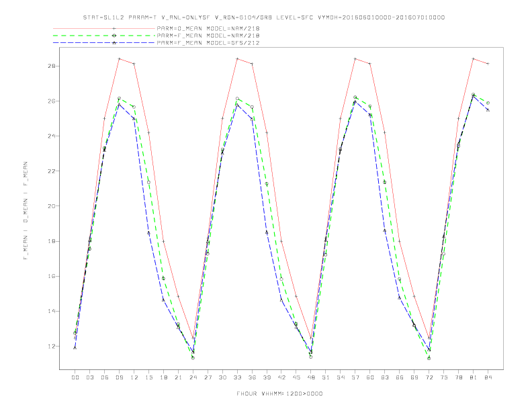Click x-axis forecast hour label 63
This screenshot has height=411, width=532.
pos(385,377)
